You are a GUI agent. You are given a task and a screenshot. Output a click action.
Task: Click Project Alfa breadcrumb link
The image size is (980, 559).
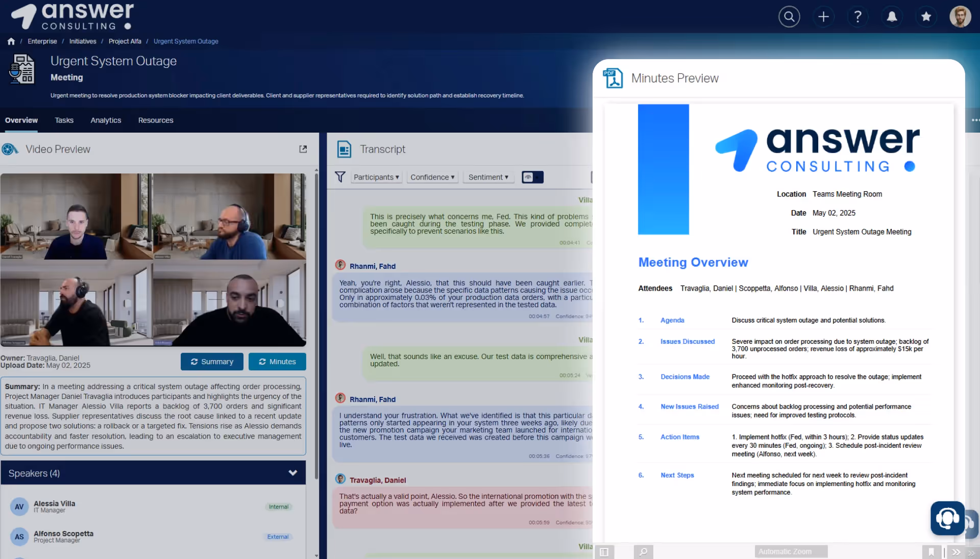125,41
